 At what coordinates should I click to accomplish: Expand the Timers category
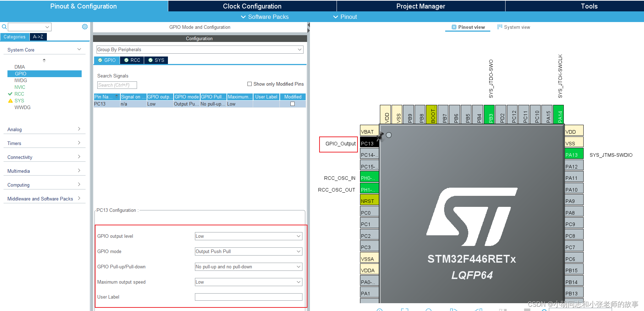(44, 143)
